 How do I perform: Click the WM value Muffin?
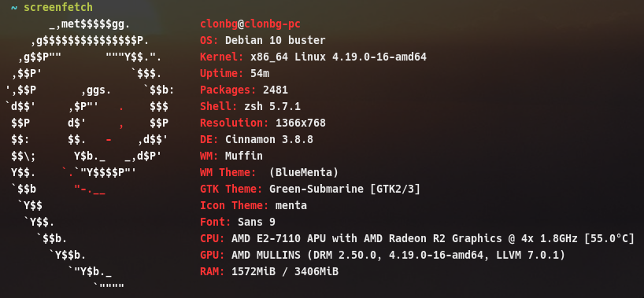click(244, 156)
